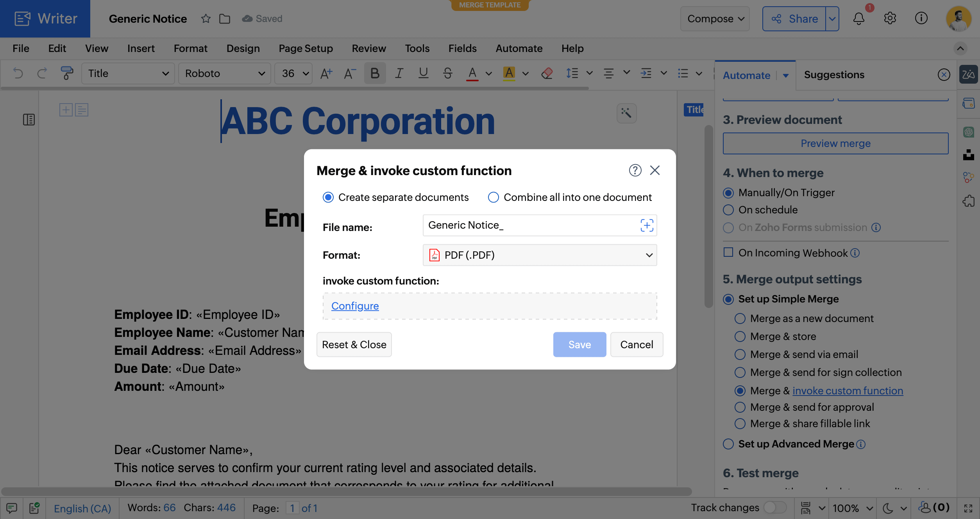The width and height of the screenshot is (980, 519).
Task: Click the Configure link for custom function
Action: click(355, 306)
